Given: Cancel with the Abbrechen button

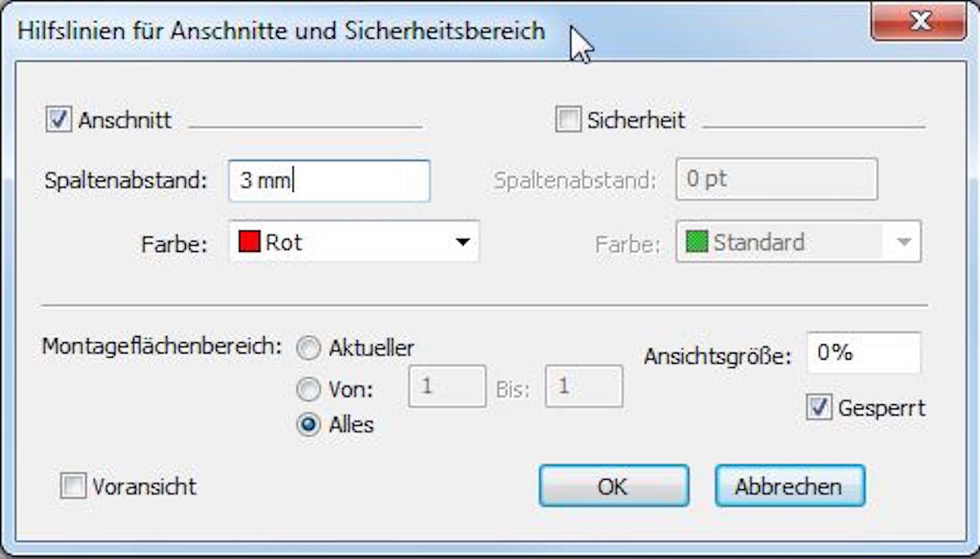Looking at the screenshot, I should (x=789, y=487).
